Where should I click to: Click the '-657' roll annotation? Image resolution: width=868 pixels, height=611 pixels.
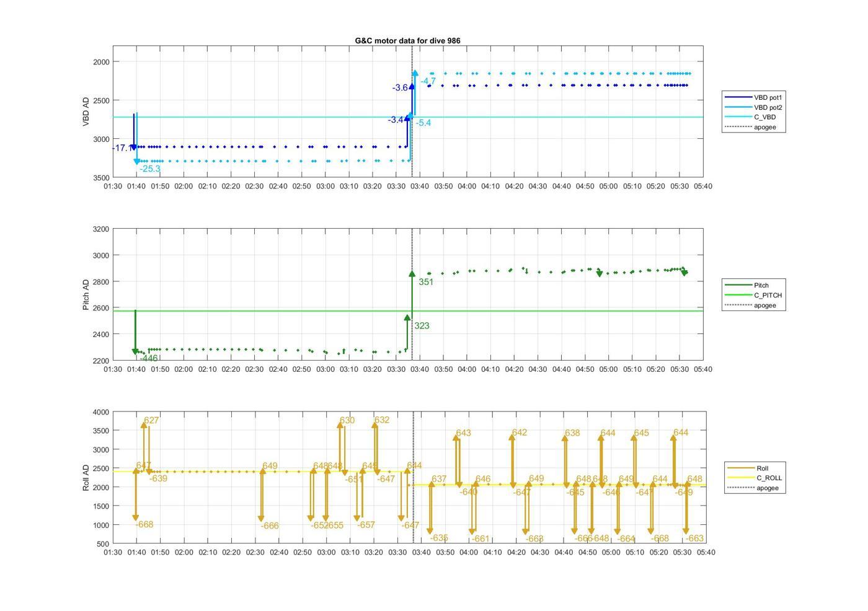(x=366, y=525)
